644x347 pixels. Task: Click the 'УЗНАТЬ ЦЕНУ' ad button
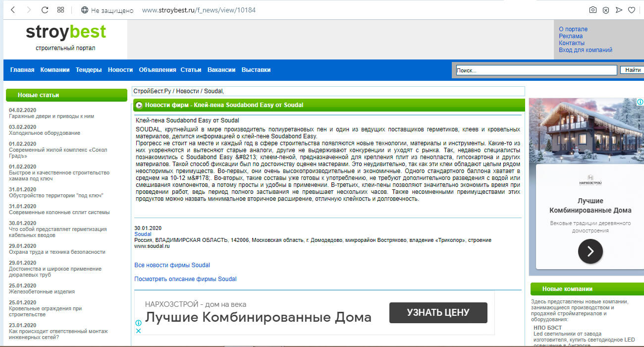point(438,313)
